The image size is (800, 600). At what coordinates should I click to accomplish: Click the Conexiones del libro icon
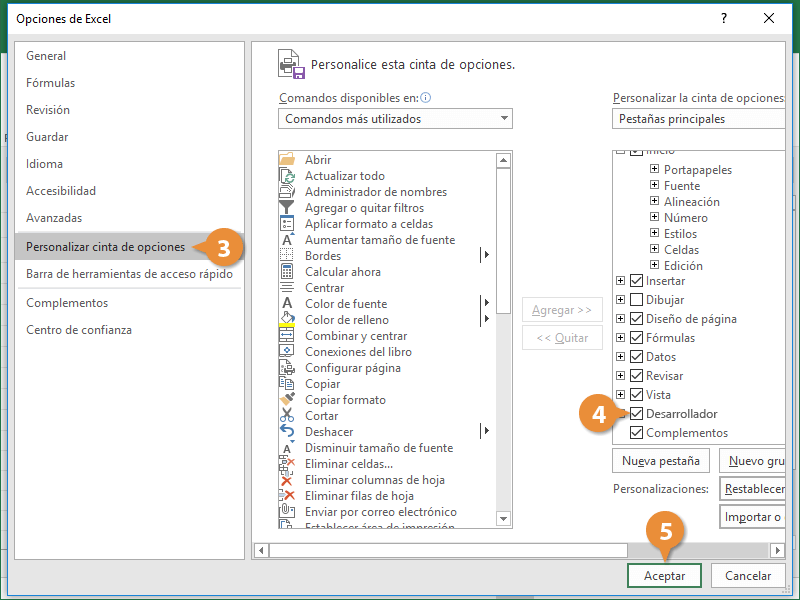287,351
